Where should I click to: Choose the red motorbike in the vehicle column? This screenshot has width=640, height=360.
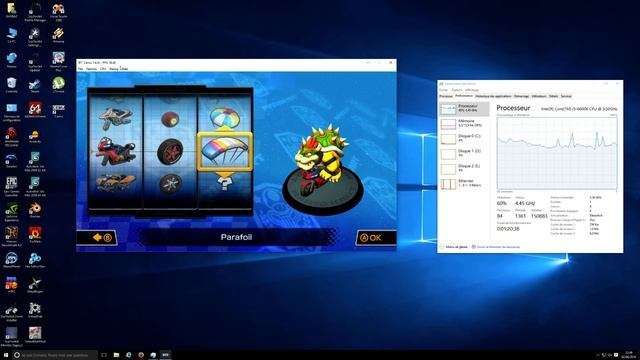pos(116,151)
